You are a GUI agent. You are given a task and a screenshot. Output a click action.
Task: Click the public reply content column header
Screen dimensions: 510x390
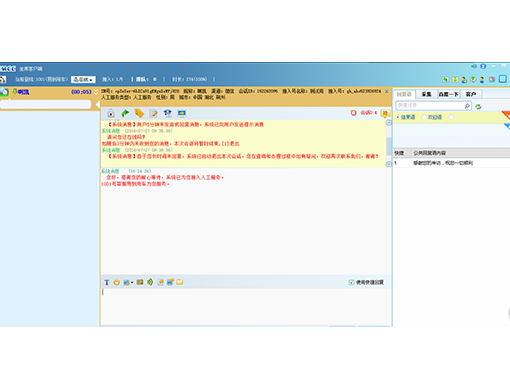click(x=430, y=153)
